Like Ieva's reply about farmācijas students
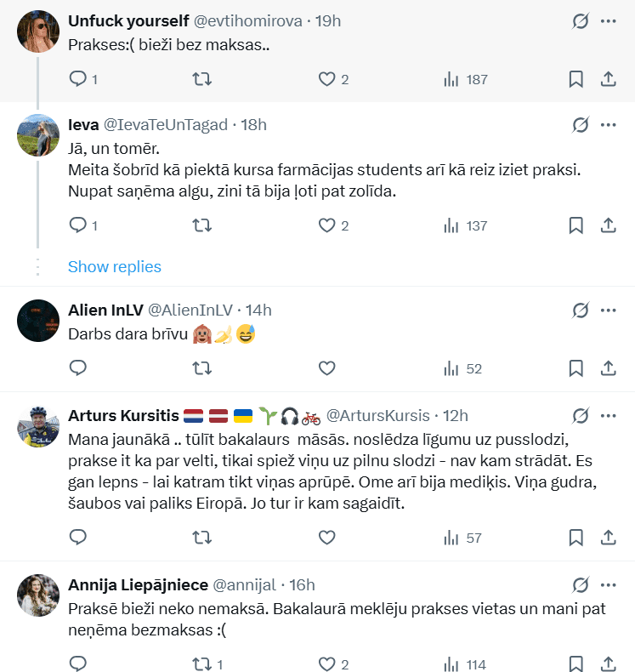The image size is (635, 672). click(x=327, y=225)
